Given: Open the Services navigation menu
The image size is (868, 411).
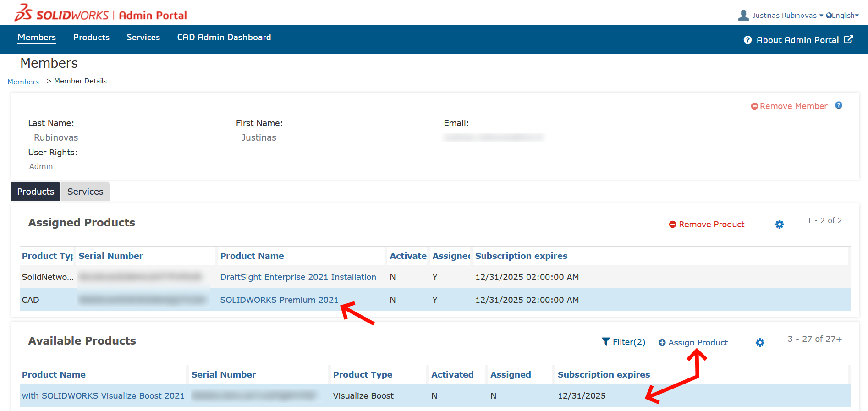Looking at the screenshot, I should [x=143, y=38].
